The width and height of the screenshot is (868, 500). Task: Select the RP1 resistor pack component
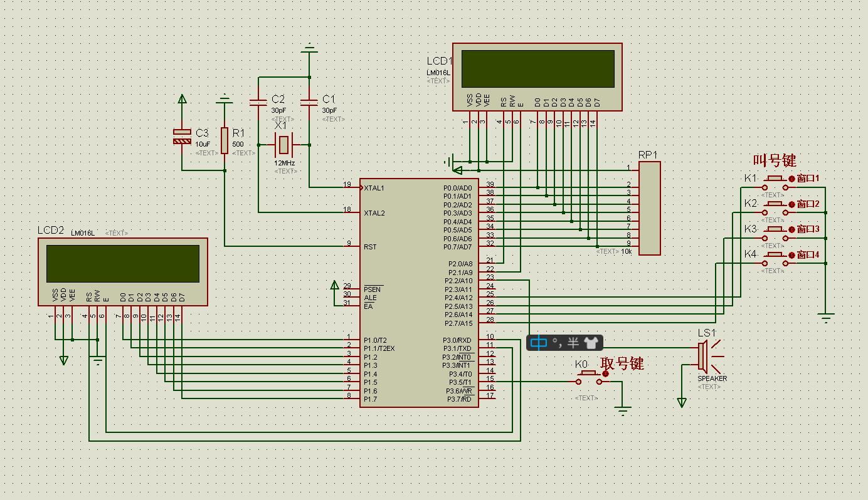point(650,208)
